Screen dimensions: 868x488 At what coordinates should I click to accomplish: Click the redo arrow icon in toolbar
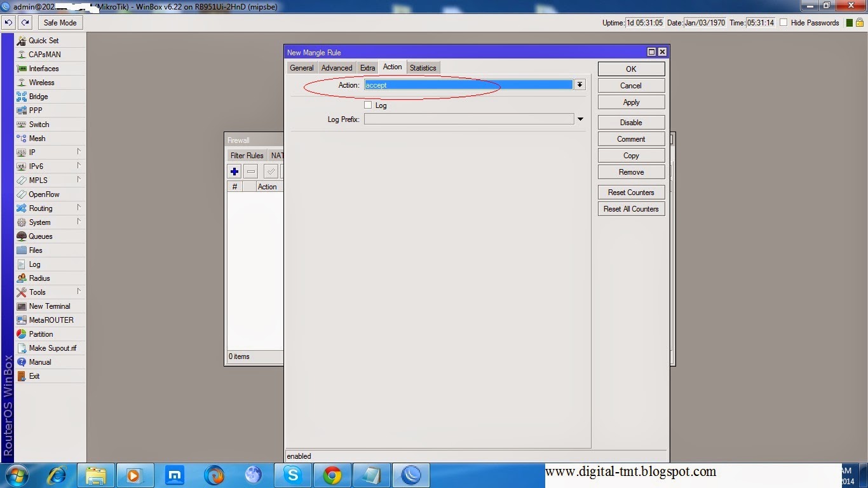(25, 23)
